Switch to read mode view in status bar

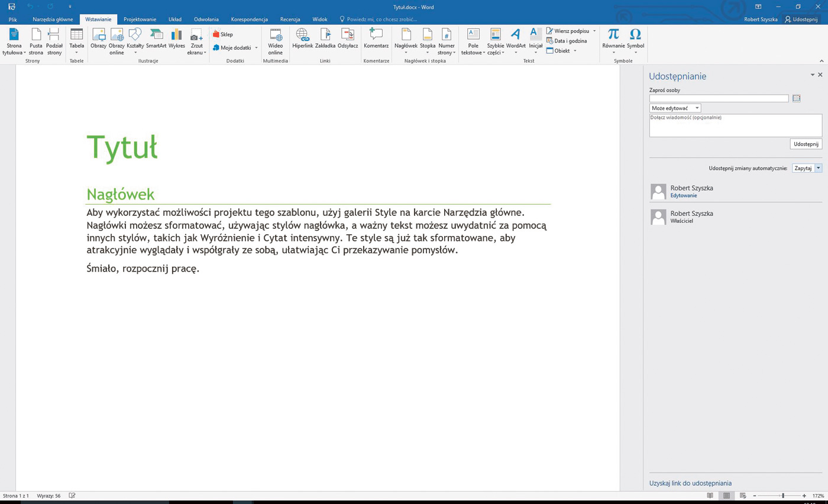710,496
